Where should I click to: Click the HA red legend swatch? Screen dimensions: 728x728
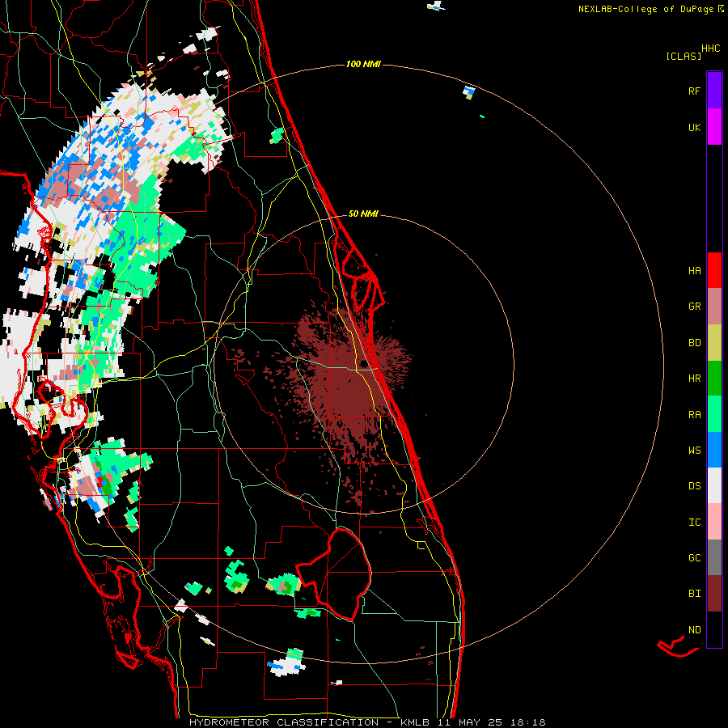point(714,270)
